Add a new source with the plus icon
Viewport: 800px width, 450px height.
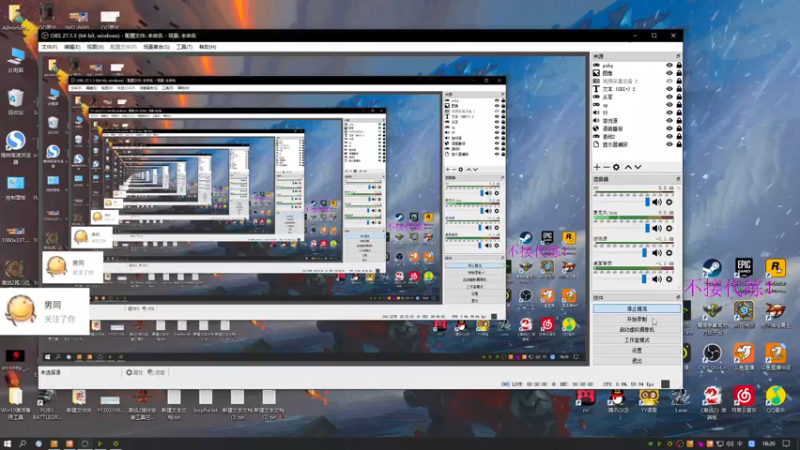coord(597,167)
